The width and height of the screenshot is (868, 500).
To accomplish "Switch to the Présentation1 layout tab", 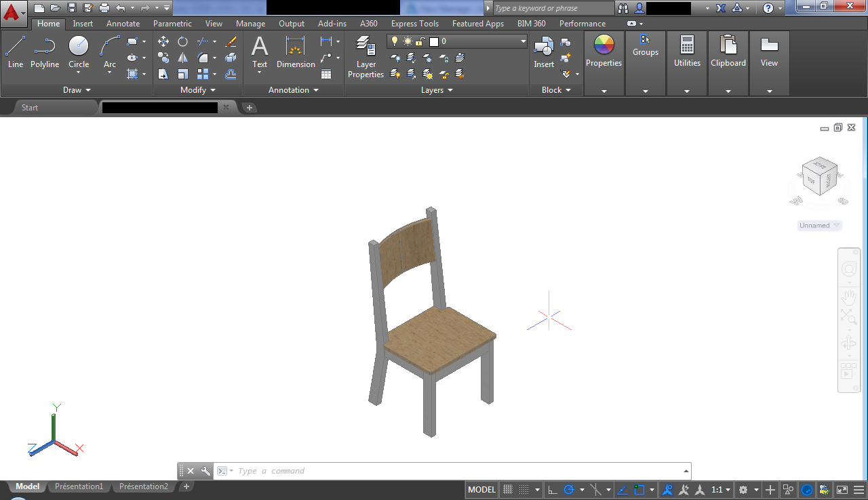I will (79, 486).
